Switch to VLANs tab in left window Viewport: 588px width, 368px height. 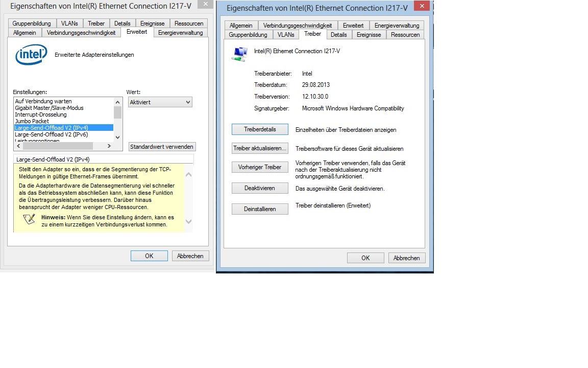pos(69,24)
